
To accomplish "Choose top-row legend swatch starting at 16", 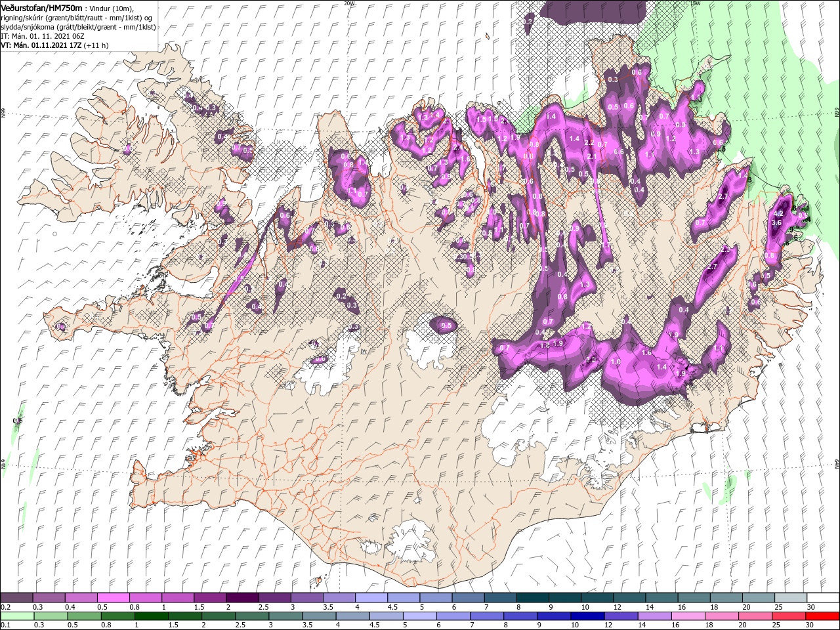I will click(693, 598).
